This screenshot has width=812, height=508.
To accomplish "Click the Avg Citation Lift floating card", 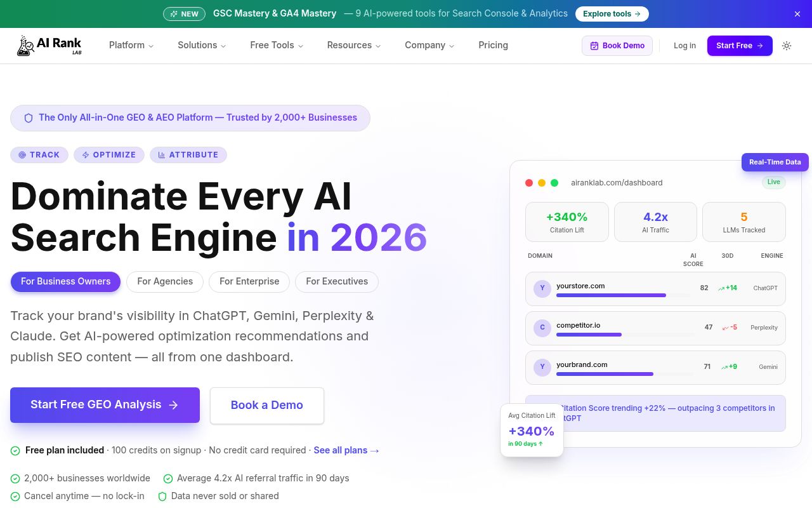I will (x=532, y=430).
